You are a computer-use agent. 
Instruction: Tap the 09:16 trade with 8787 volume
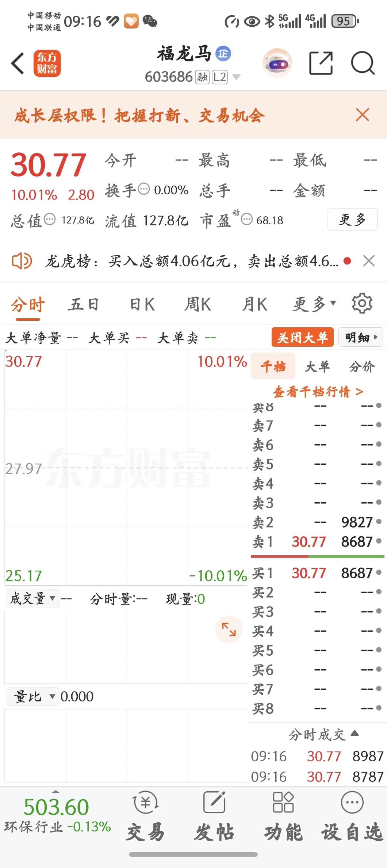point(317,776)
